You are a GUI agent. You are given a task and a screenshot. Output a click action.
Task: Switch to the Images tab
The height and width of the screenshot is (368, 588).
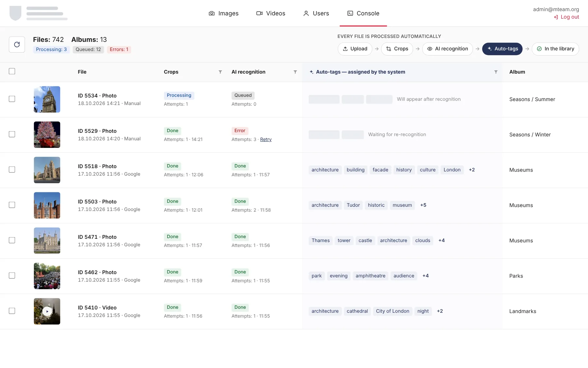223,13
